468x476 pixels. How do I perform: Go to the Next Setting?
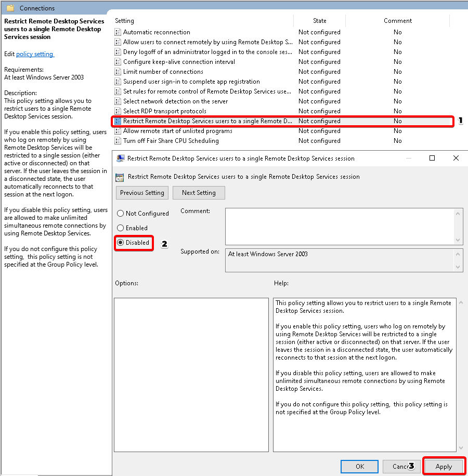pos(199,193)
